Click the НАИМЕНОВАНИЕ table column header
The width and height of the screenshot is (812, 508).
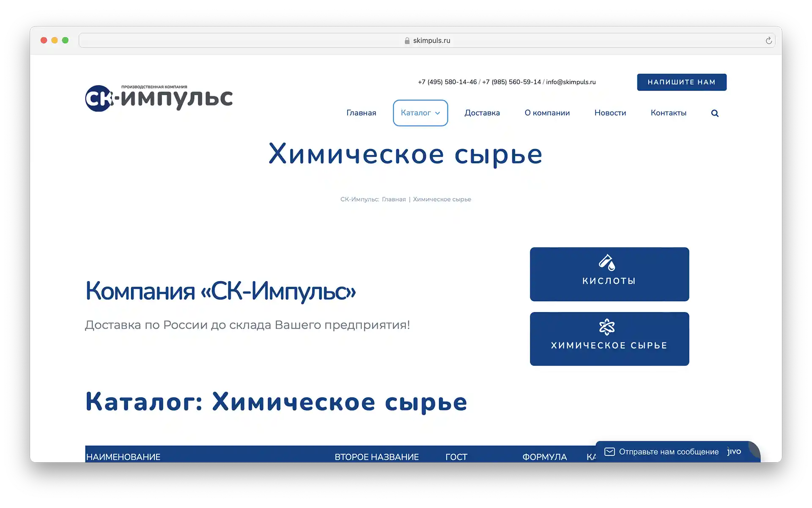pyautogui.click(x=123, y=457)
